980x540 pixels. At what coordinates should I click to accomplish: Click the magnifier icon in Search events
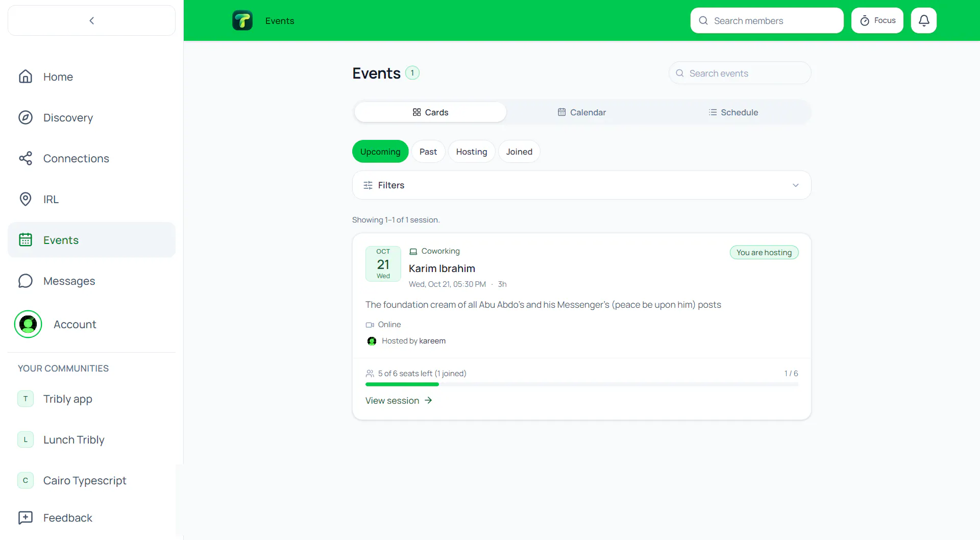680,73
